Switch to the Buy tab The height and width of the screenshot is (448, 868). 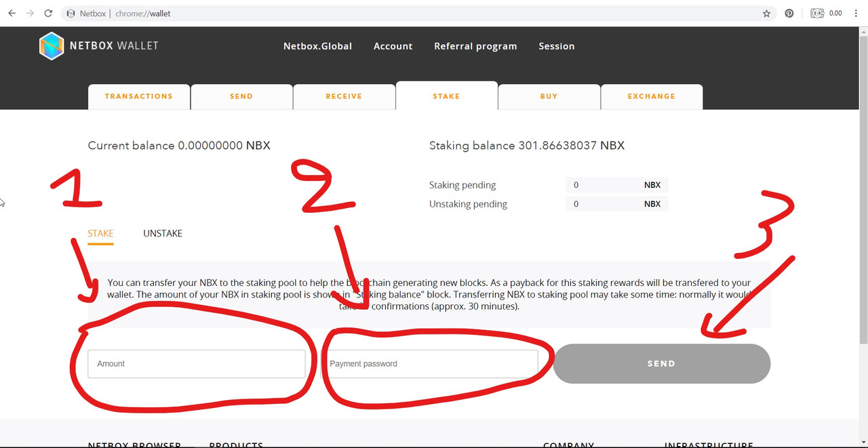[x=549, y=96]
